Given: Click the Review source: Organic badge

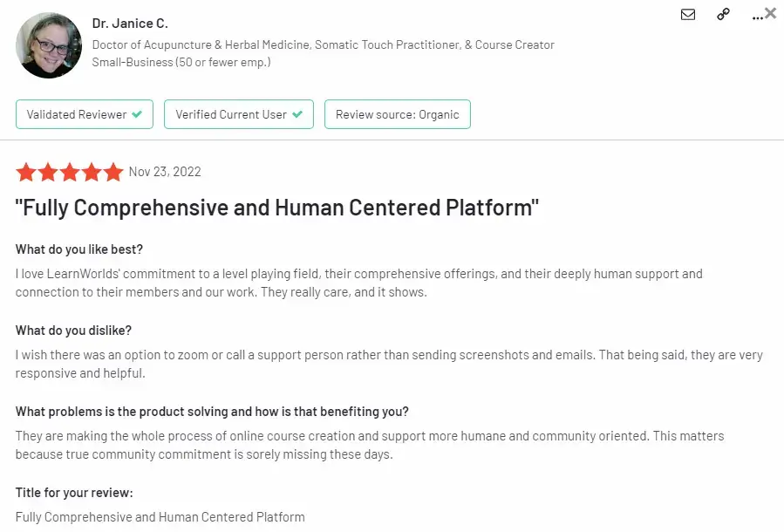Looking at the screenshot, I should pyautogui.click(x=398, y=114).
